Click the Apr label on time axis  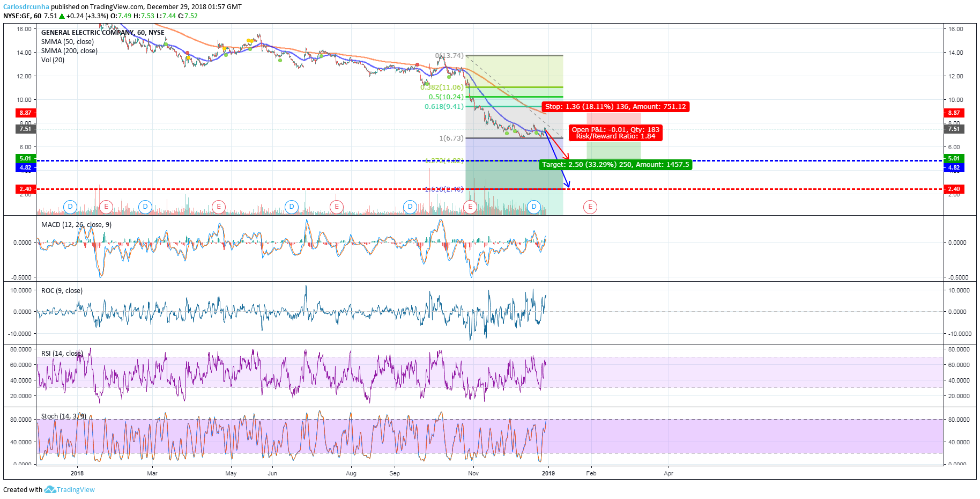[x=669, y=474]
